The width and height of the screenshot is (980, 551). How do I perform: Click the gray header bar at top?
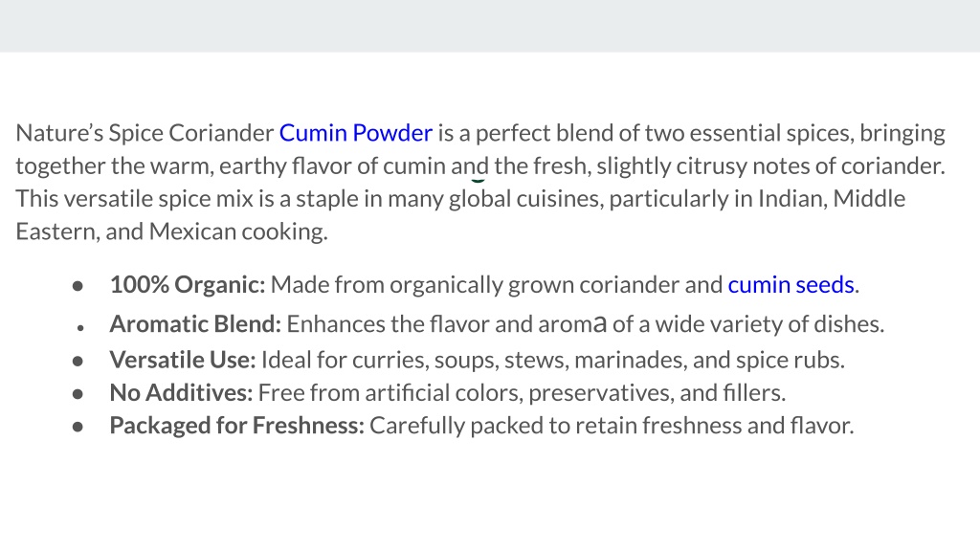point(490,26)
